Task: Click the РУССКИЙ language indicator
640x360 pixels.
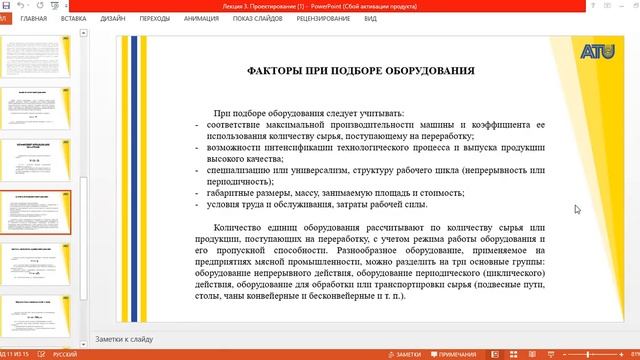Action: (x=65, y=354)
